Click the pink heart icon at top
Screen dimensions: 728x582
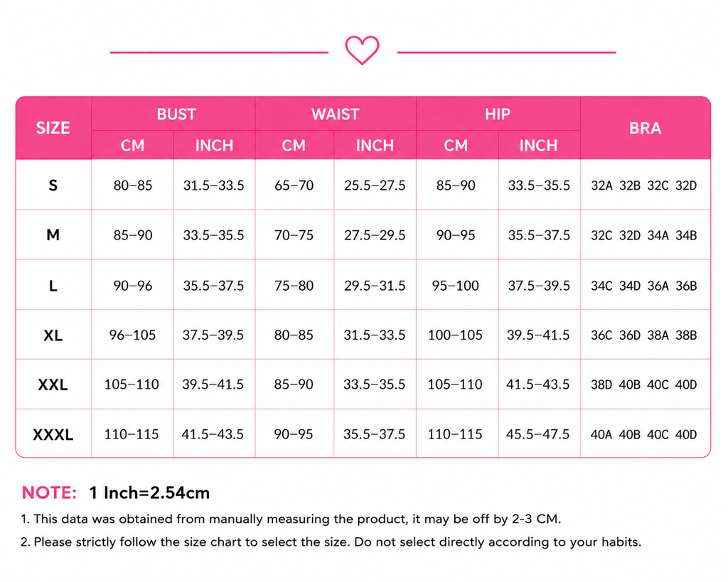(x=362, y=50)
